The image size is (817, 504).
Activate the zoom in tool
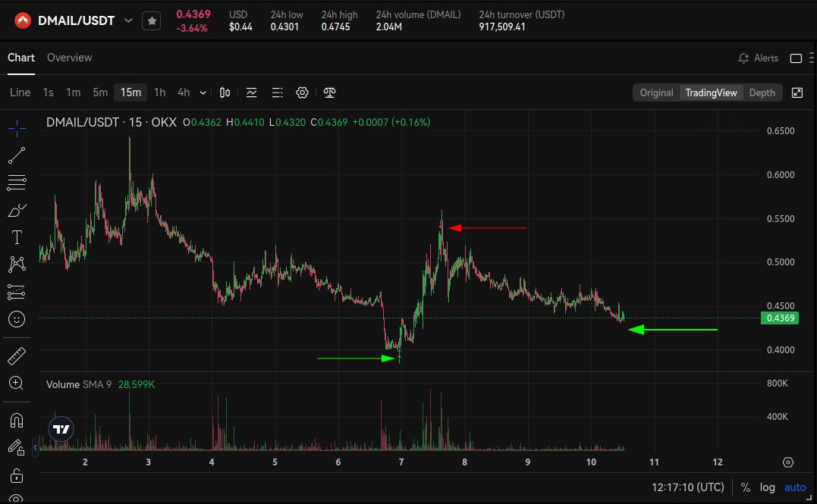(x=17, y=383)
